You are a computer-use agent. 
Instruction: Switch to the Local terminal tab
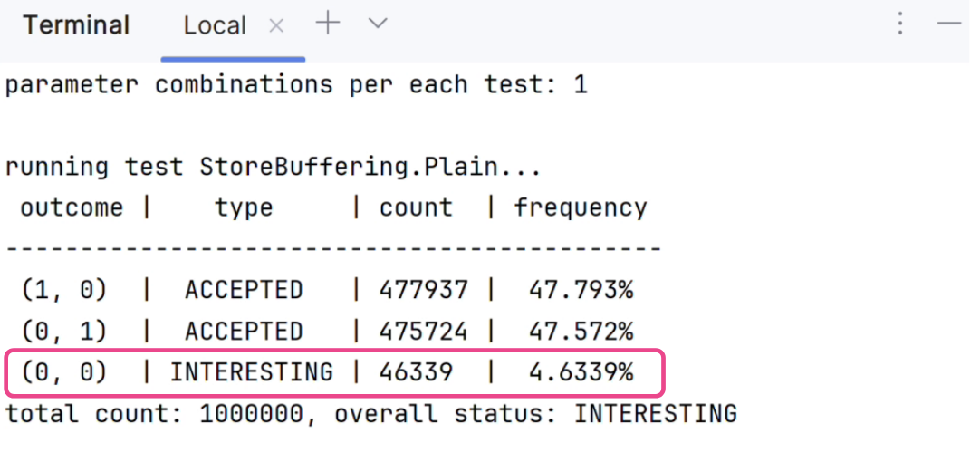click(x=215, y=25)
